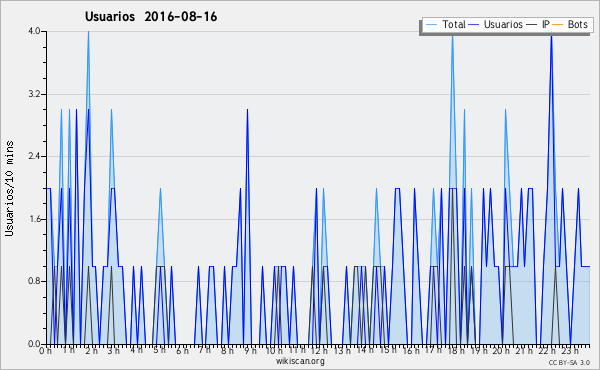Click the x-axis label '12 h'
600x370 pixels.
click(x=319, y=351)
